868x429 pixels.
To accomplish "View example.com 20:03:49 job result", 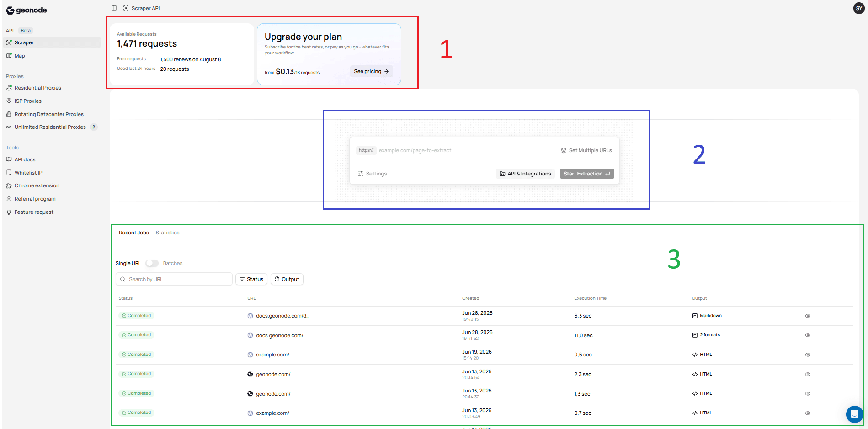I will (x=808, y=413).
